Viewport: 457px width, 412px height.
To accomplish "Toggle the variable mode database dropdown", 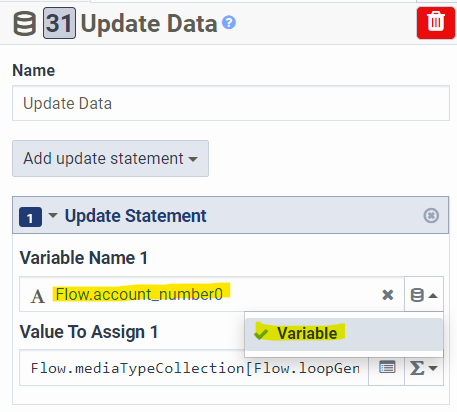I will [x=424, y=295].
